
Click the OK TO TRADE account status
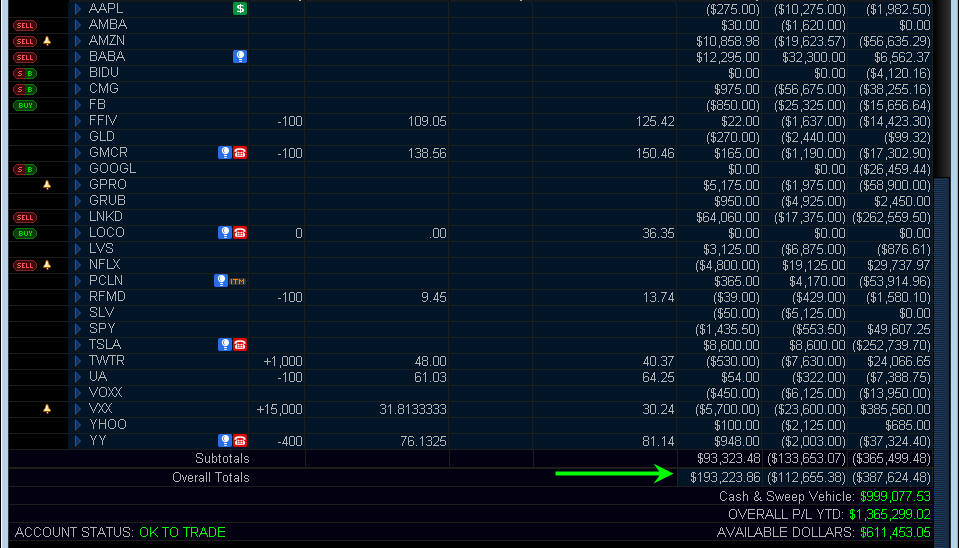182,533
